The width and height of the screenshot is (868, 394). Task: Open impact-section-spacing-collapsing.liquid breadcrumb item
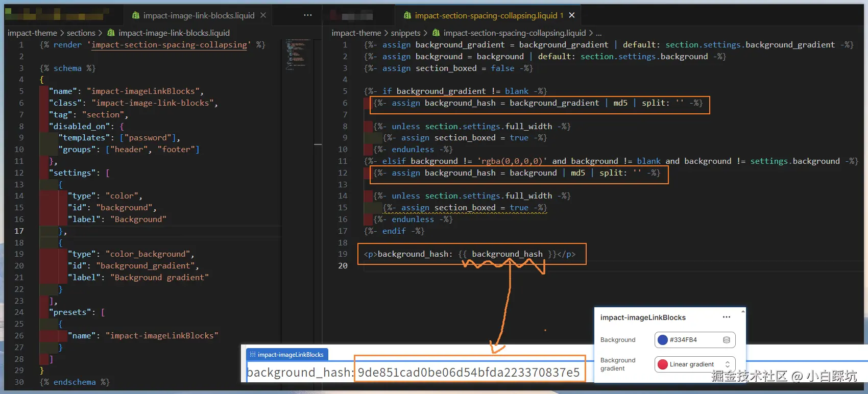click(514, 33)
